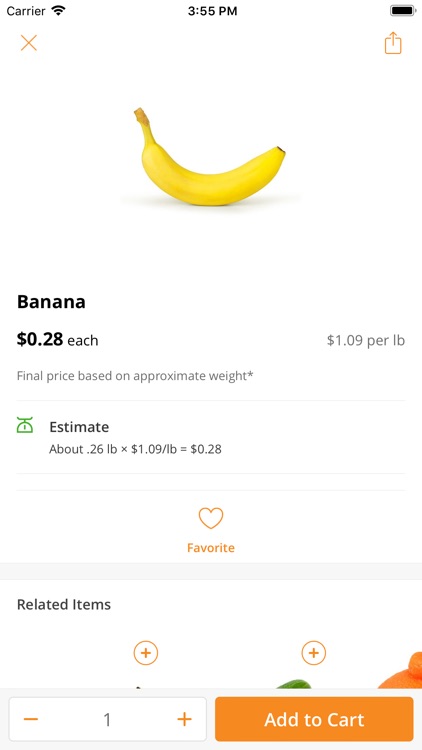Decrease quantity with the minus button
This screenshot has width=422, height=750.
[31, 719]
